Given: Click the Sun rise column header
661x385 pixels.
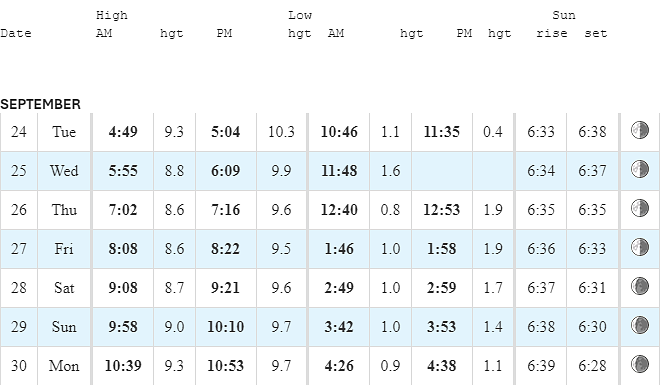Looking at the screenshot, I should click(552, 33).
